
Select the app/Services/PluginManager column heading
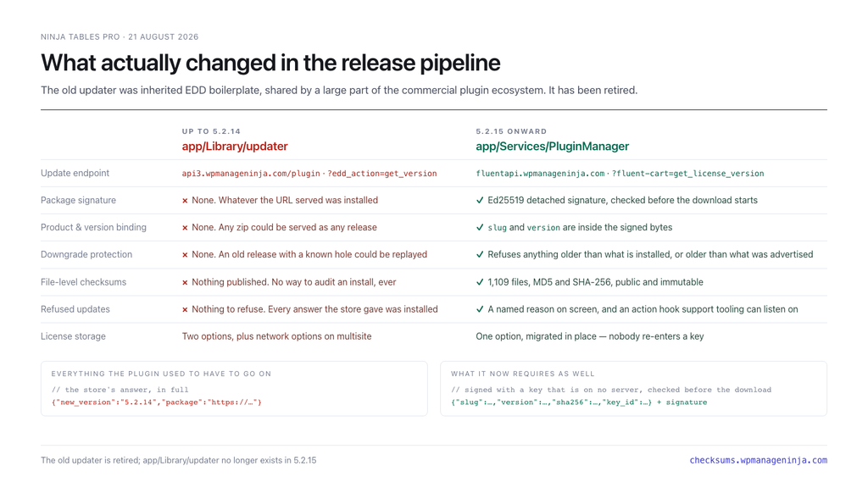tap(553, 147)
